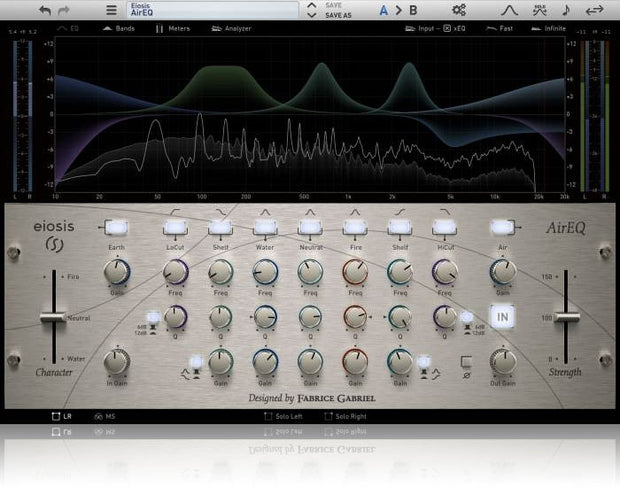Enable the Solo Right checkbox

(328, 416)
